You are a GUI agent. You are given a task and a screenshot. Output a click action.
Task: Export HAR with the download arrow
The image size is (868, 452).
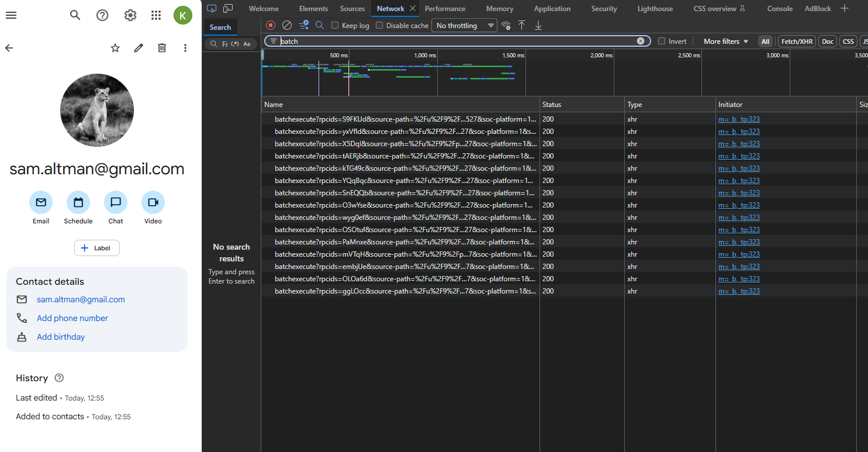coord(538,25)
